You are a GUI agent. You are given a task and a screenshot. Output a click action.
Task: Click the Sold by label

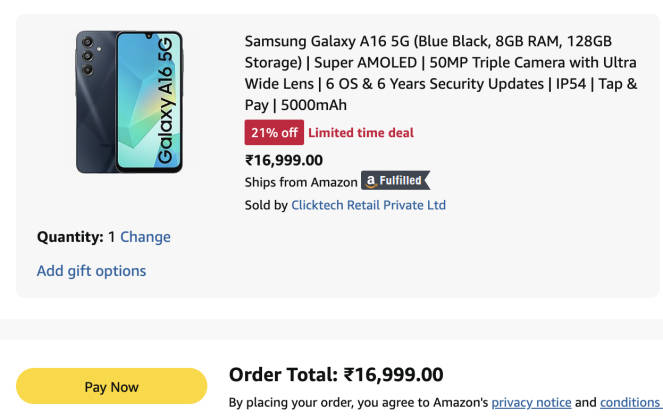coord(266,205)
